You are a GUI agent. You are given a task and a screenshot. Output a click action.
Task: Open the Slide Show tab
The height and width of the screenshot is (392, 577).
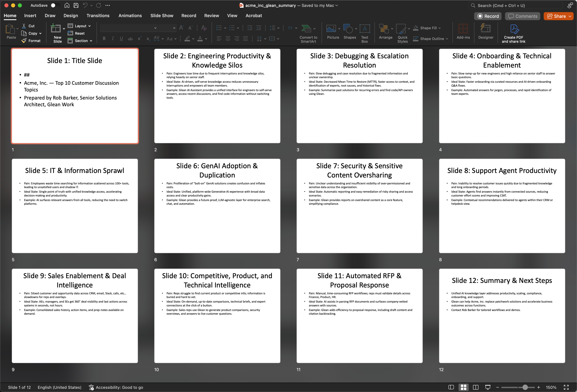(162, 16)
